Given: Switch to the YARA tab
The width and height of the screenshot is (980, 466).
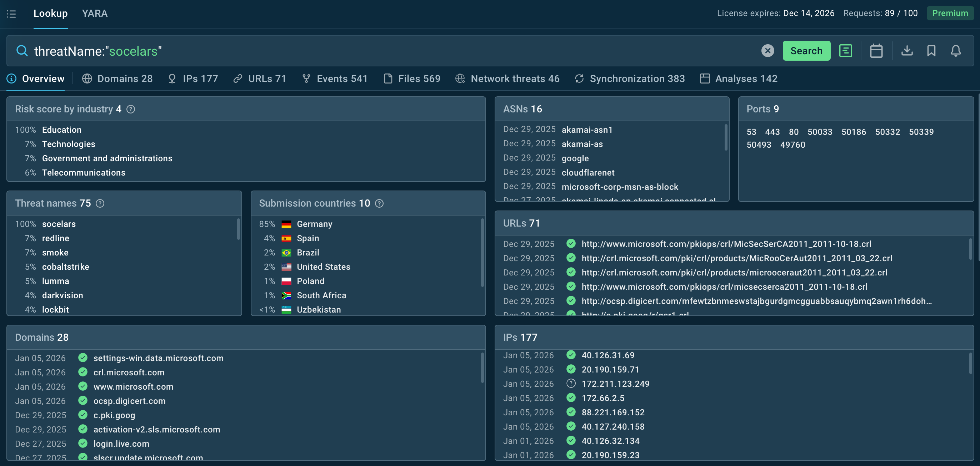Looking at the screenshot, I should (x=95, y=13).
